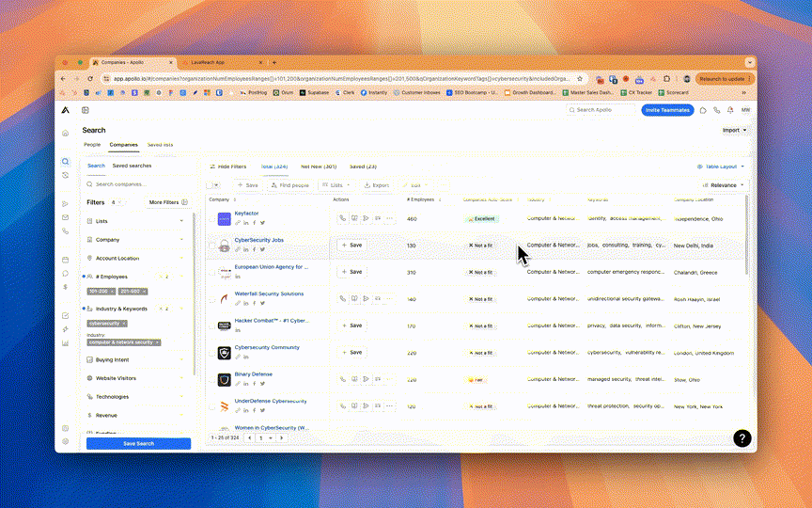Select the Cybersecurity Community row checkbox
The image size is (812, 508).
tap(211, 353)
